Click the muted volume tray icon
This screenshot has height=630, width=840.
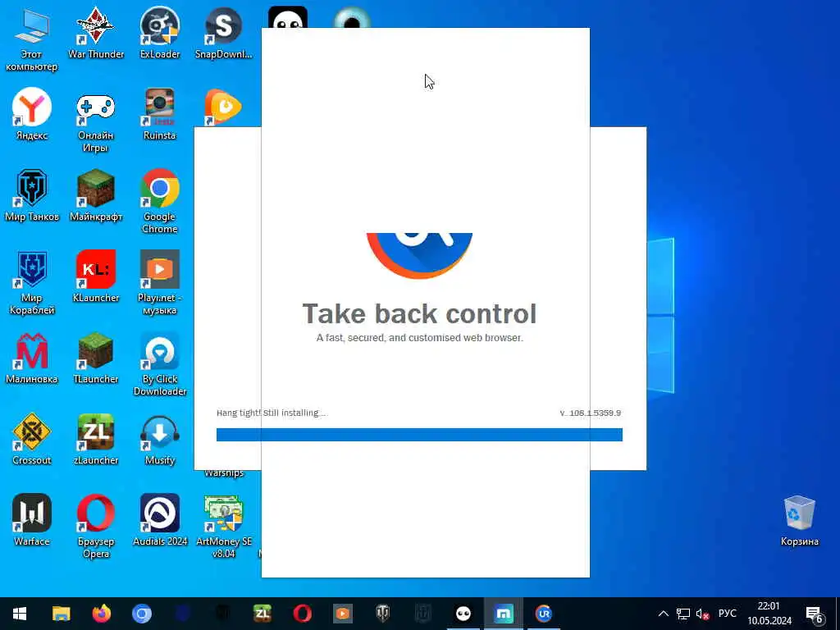[x=702, y=614]
